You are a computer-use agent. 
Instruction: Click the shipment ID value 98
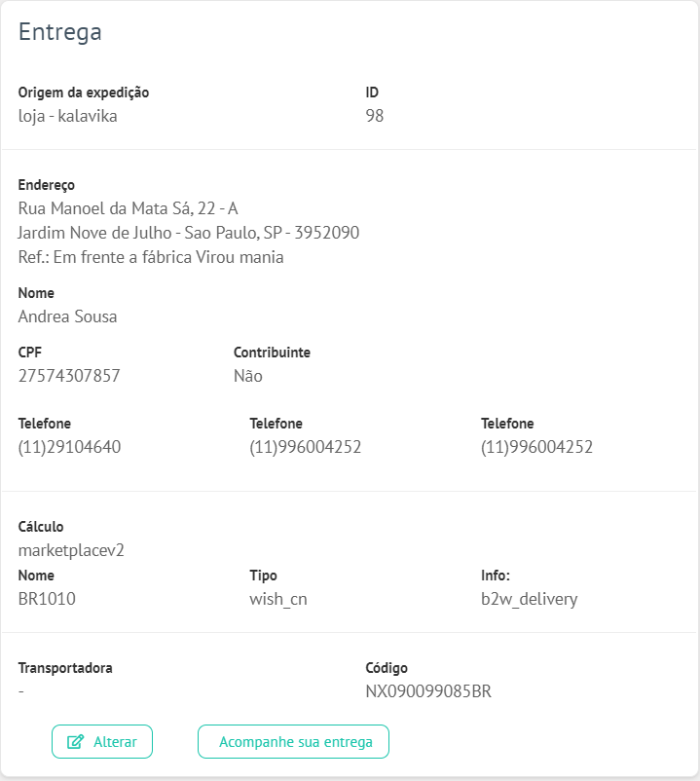375,116
